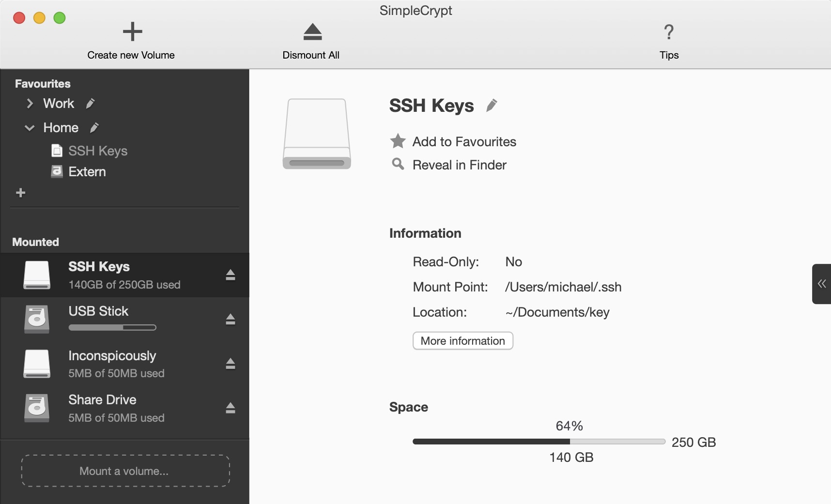Click the 64% space usage bar

click(539, 442)
